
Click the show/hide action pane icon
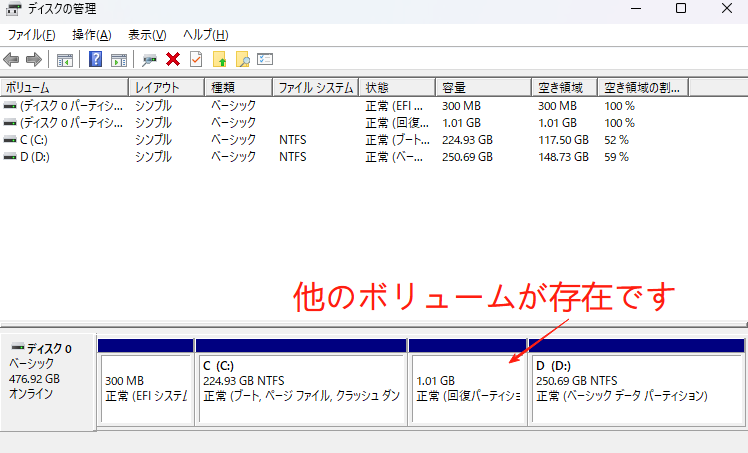click(119, 59)
